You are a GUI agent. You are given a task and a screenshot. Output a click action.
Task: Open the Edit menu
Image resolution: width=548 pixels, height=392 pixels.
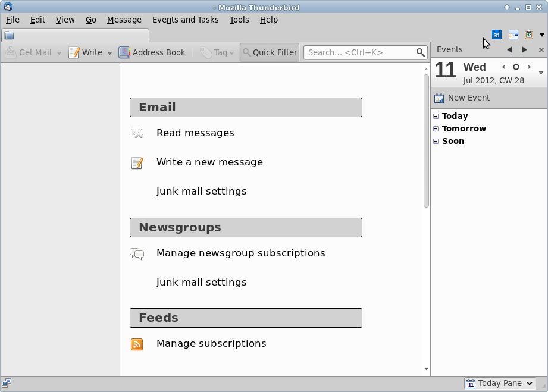pos(37,20)
